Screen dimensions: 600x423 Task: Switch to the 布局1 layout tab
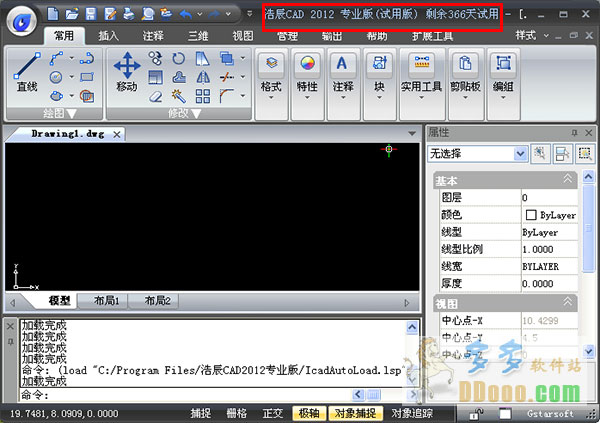point(106,301)
